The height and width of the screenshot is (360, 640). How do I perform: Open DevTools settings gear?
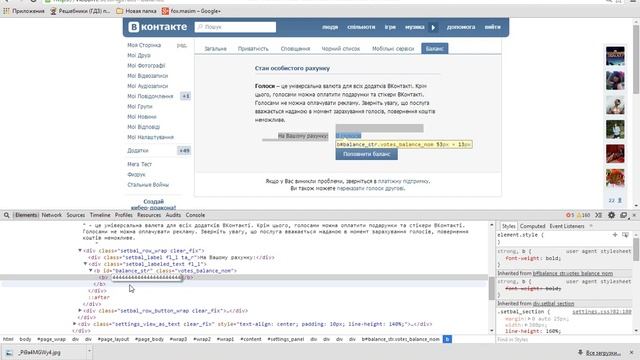coord(611,215)
